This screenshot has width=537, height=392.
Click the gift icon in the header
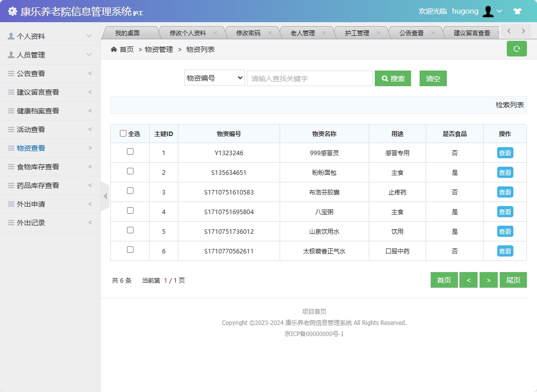tap(517, 11)
